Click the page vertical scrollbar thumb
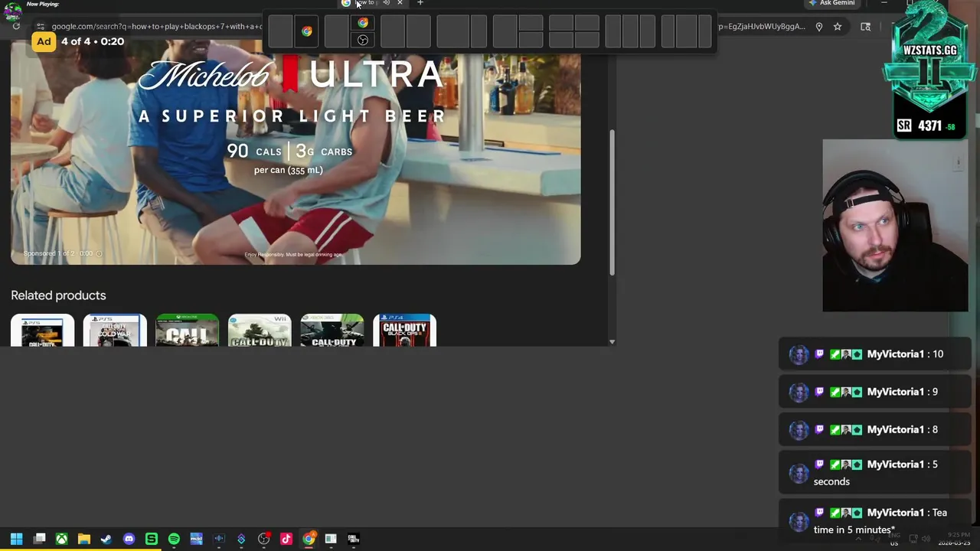The height and width of the screenshot is (551, 980). (612, 202)
